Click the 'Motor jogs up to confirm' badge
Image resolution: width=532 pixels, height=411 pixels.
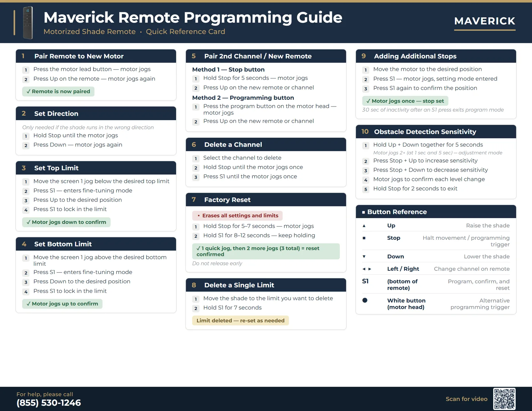62,304
